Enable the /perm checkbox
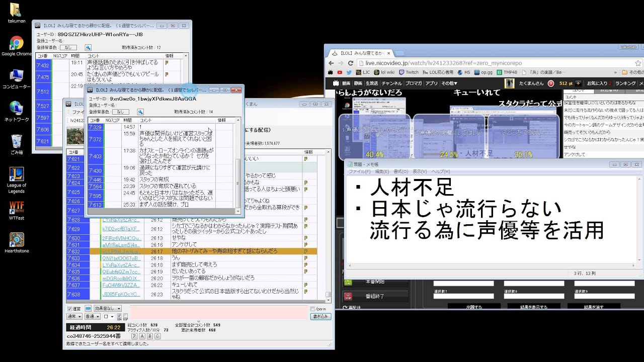 (x=312, y=309)
